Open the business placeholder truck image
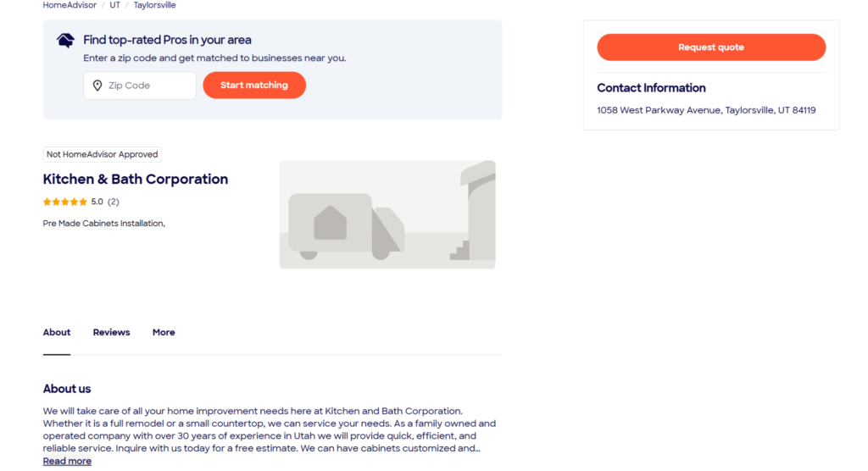The width and height of the screenshot is (868, 471). pyautogui.click(x=387, y=214)
